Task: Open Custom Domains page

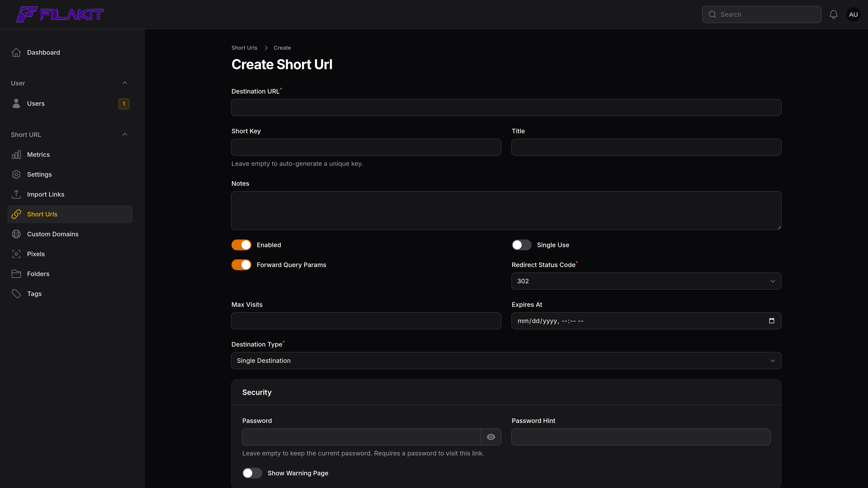Action: tap(70, 234)
